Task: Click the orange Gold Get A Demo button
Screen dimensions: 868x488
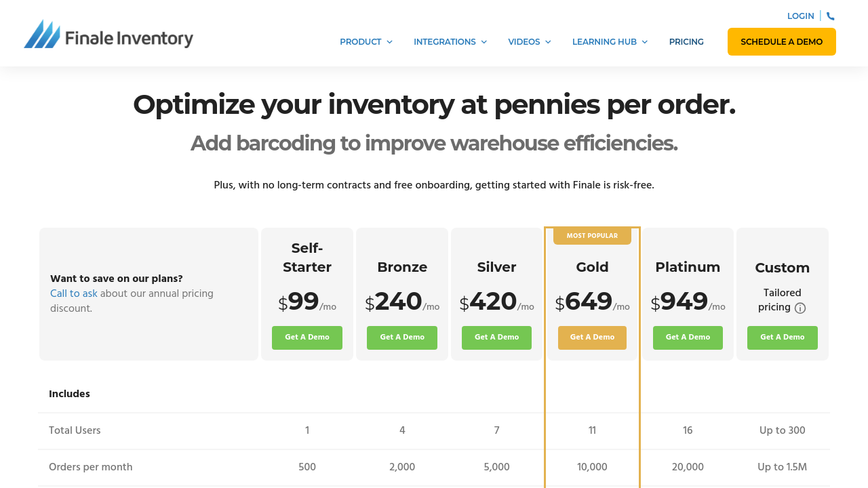Action: tap(592, 338)
